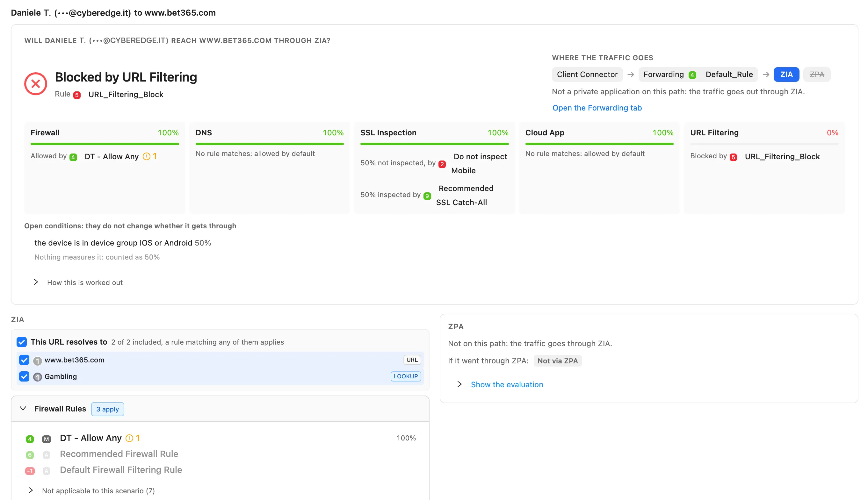This screenshot has height=500, width=868.
Task: Click the URL_Filtering_Block rule name under heading
Action: click(126, 95)
